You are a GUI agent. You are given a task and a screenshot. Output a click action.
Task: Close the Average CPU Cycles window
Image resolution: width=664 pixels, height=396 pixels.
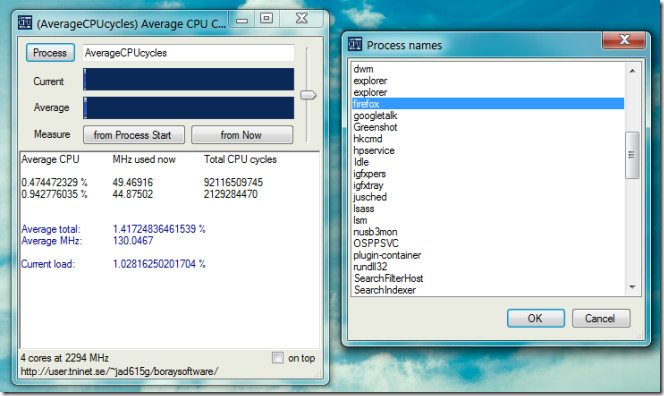[302, 18]
